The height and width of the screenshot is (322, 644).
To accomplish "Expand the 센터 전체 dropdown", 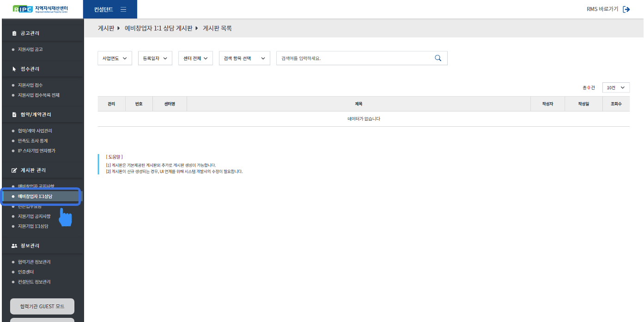I will coord(195,58).
